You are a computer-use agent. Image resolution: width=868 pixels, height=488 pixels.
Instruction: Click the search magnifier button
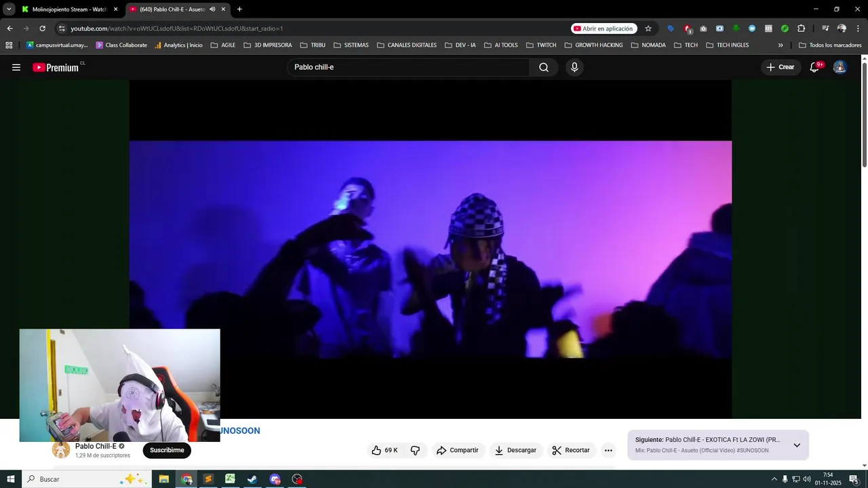(x=544, y=67)
